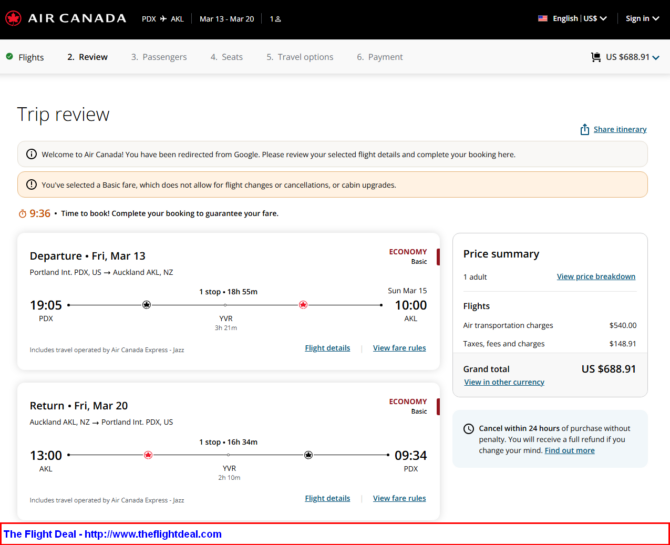Click the Departure Fri, Mar 13 heading
This screenshot has width=670, height=545.
coord(88,256)
